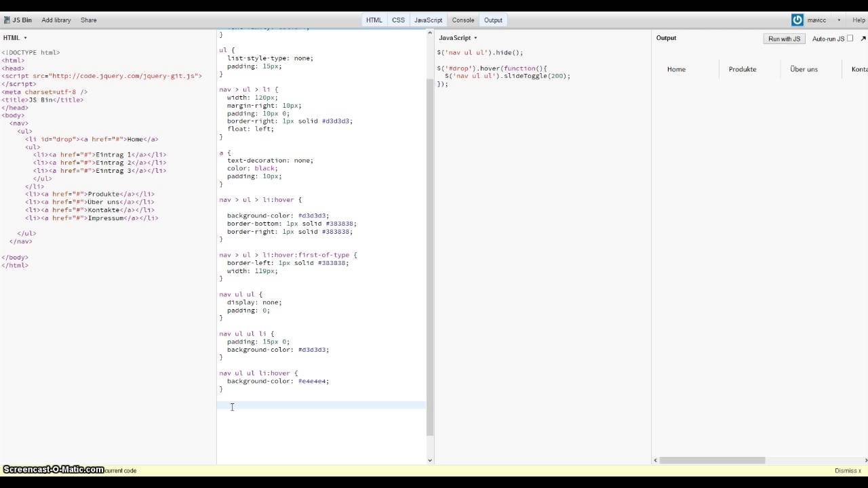868x488 pixels.
Task: Click the background-color: #e4e4e4; CSS line
Action: point(278,381)
